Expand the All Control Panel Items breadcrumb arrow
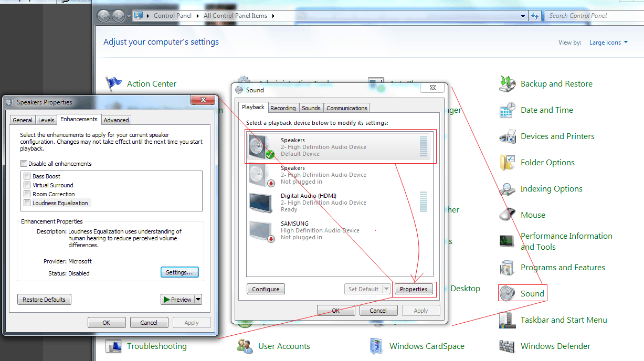The image size is (644, 361). pyautogui.click(x=273, y=16)
